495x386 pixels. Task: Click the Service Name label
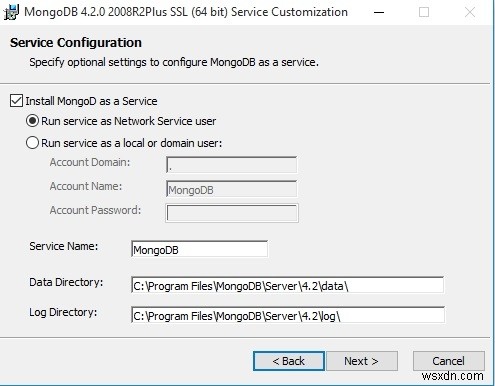click(64, 246)
